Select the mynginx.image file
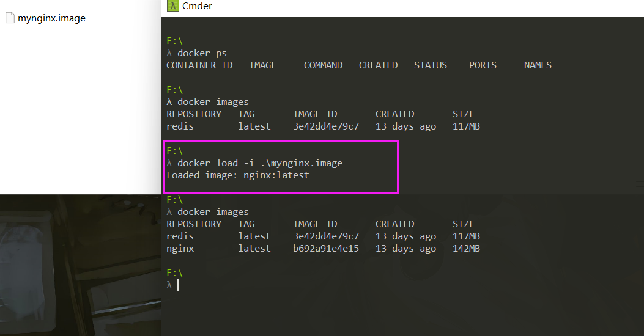 (x=46, y=18)
